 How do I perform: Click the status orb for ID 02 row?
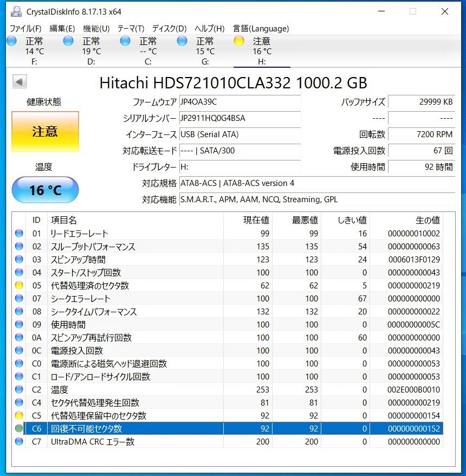19,246
